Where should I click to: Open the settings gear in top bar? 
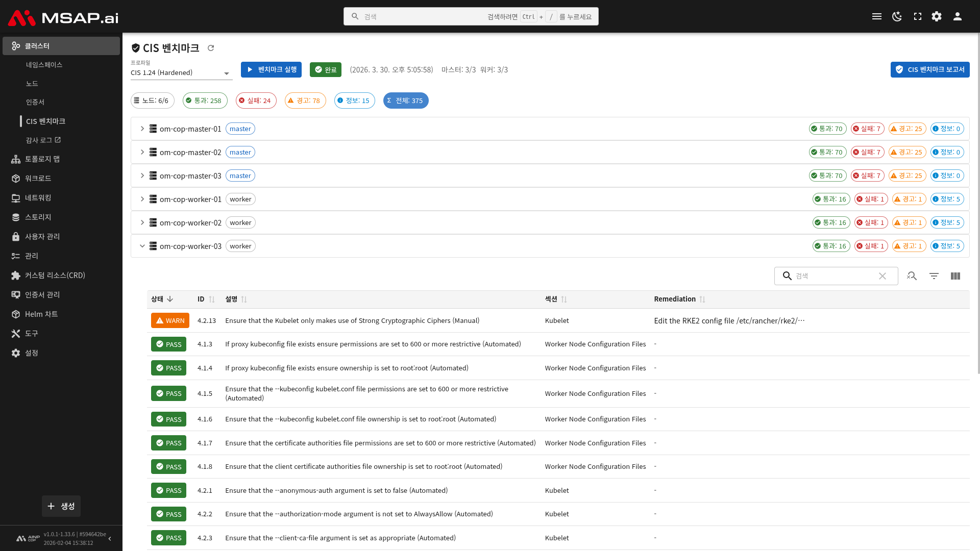point(937,16)
